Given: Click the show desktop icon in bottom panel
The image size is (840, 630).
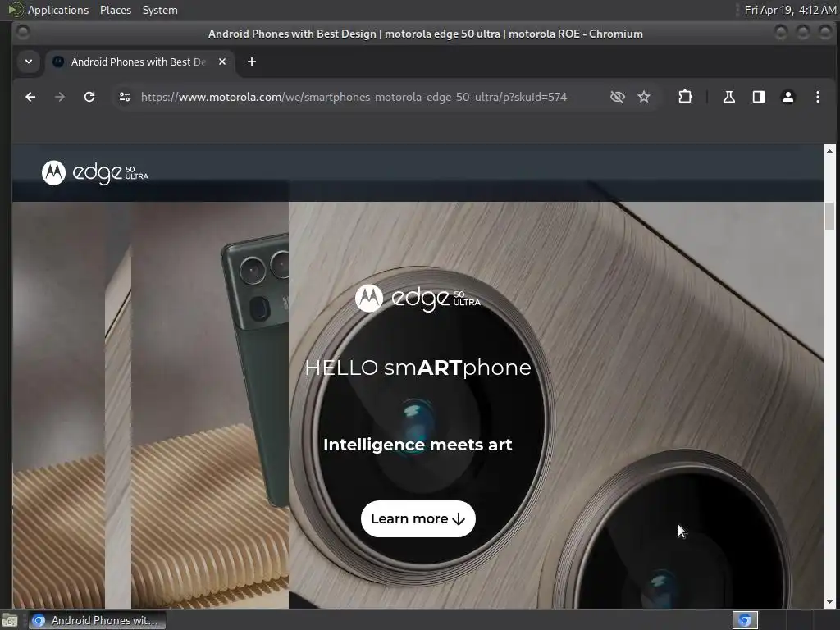Looking at the screenshot, I should point(10,621).
